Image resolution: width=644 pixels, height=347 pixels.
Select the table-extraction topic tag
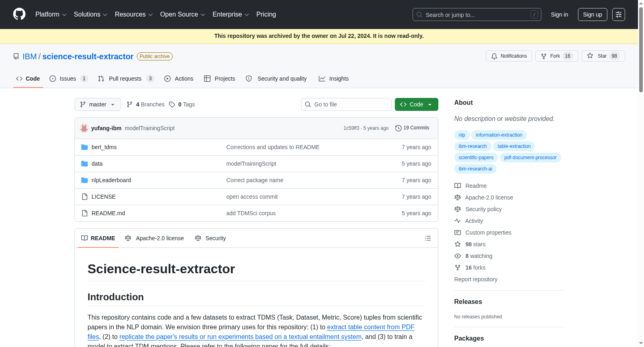pyautogui.click(x=514, y=146)
